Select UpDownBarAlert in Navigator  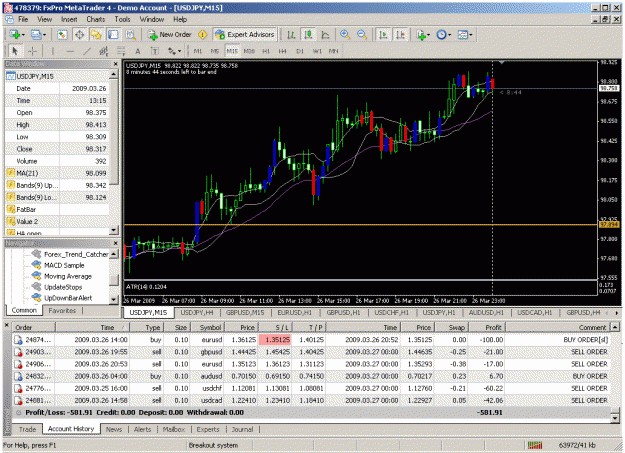pyautogui.click(x=68, y=298)
